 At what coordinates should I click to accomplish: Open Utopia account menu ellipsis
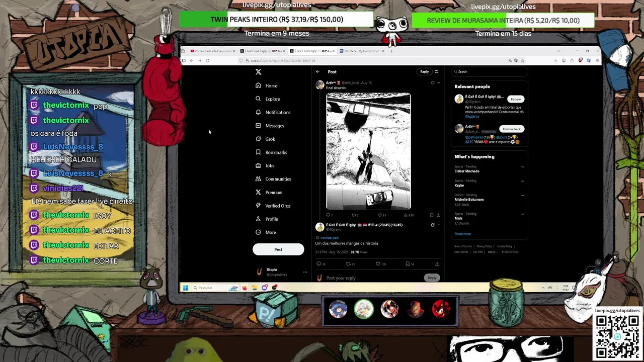(305, 272)
